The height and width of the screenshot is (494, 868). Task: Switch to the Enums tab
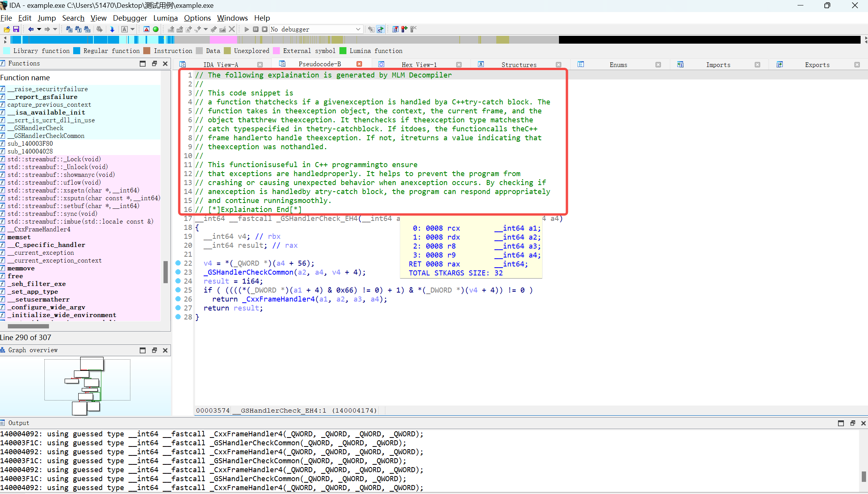618,65
